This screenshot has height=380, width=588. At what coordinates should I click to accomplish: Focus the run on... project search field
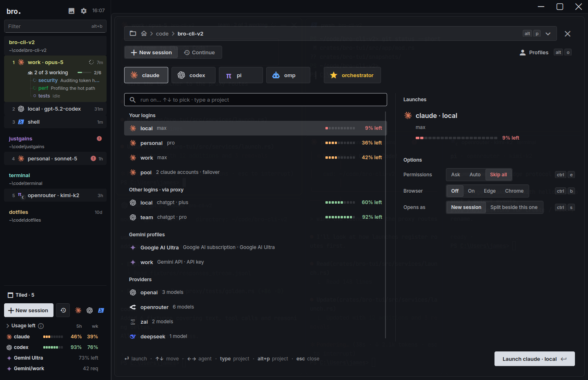click(256, 100)
